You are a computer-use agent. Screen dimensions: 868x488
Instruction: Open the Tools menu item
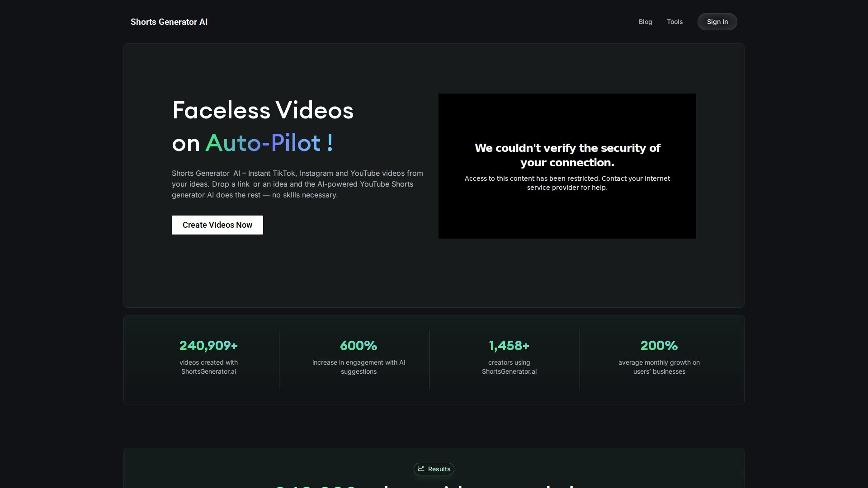point(675,22)
